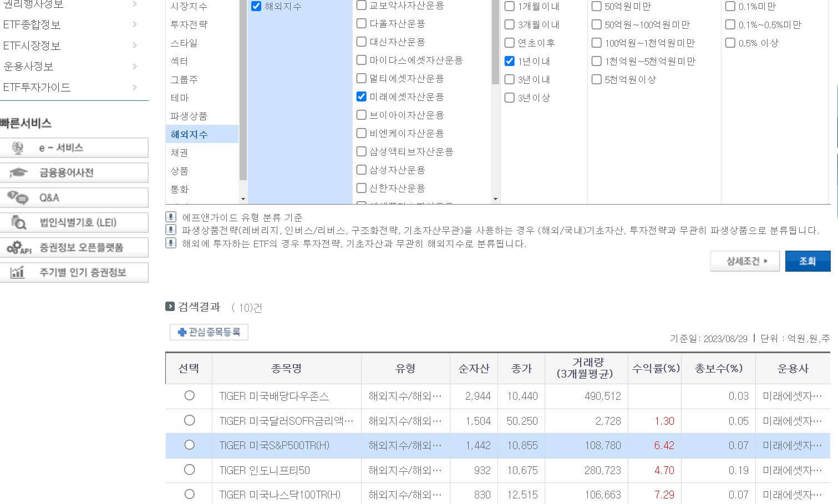Open the e-서비스 quick service

click(75, 147)
